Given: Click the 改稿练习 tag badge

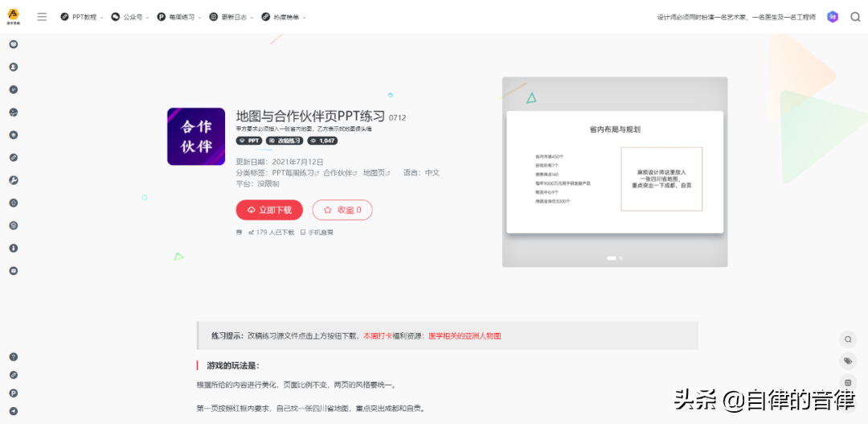Looking at the screenshot, I should [285, 141].
